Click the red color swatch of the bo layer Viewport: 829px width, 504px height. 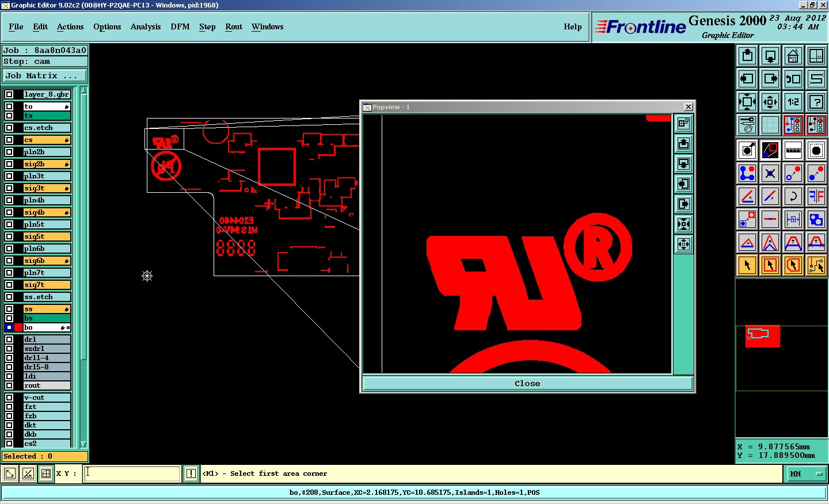pyautogui.click(x=18, y=327)
